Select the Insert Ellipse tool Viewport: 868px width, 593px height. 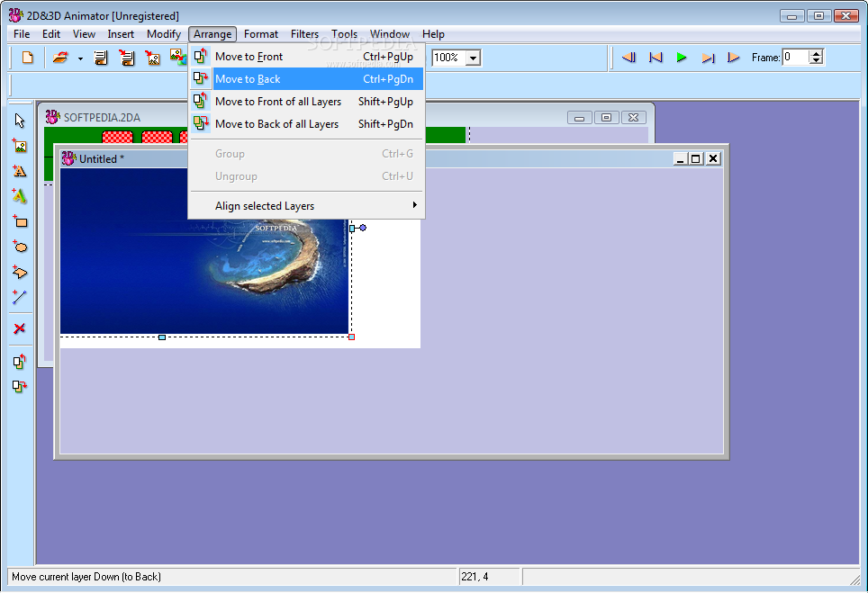tap(20, 247)
